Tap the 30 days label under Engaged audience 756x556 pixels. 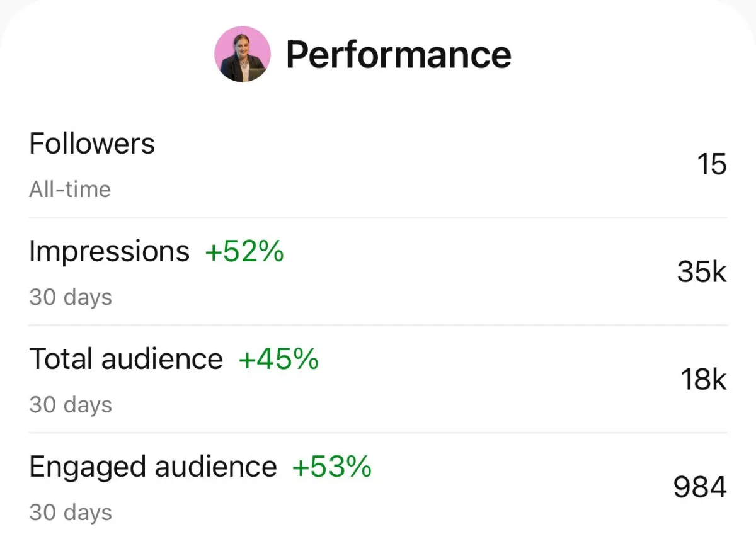(x=71, y=512)
